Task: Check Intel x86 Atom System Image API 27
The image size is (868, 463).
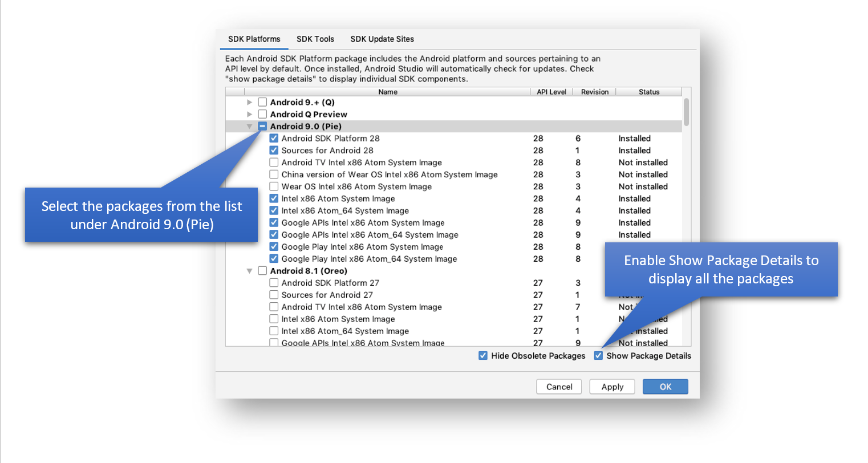Action: click(x=274, y=319)
